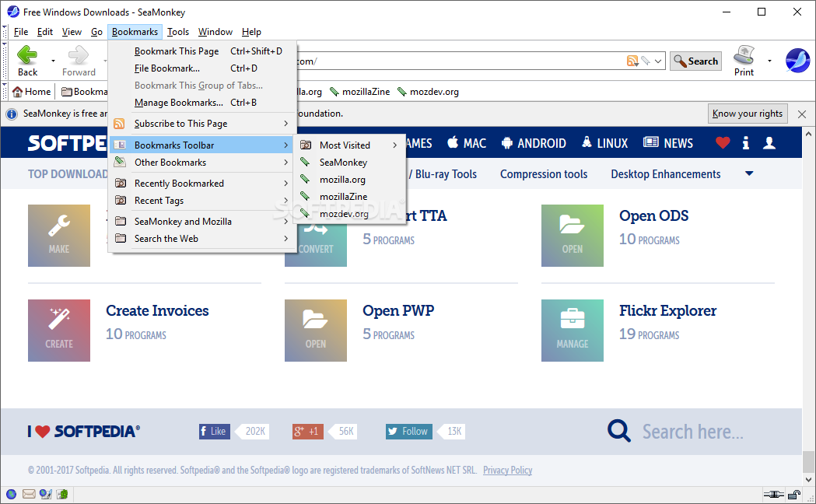Viewport: 816px width, 504px height.
Task: Click the RSS feed icon in URL bar
Action: (632, 61)
